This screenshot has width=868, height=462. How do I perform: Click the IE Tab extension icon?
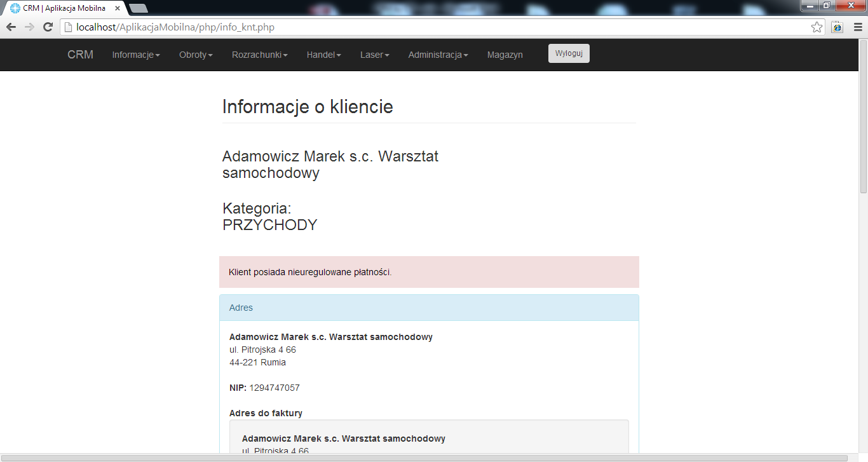point(837,27)
